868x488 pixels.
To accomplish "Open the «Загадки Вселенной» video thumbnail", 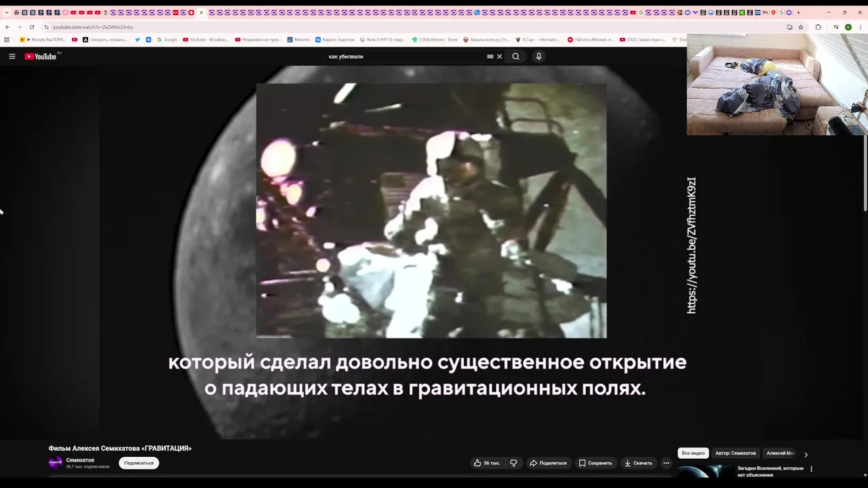I will (705, 472).
